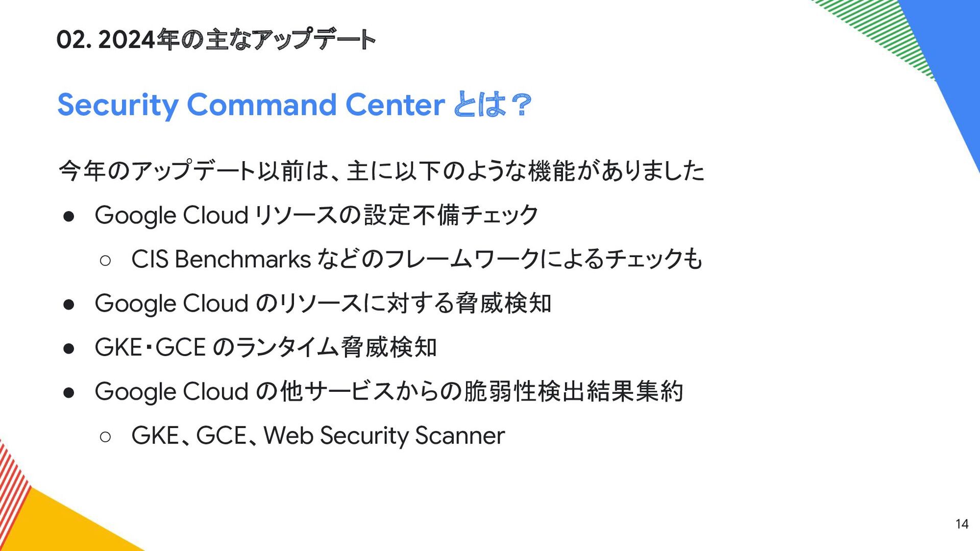980x551 pixels.
Task: Click the Google Cloud リソースの設定不備チェック bullet
Action: coord(316,215)
